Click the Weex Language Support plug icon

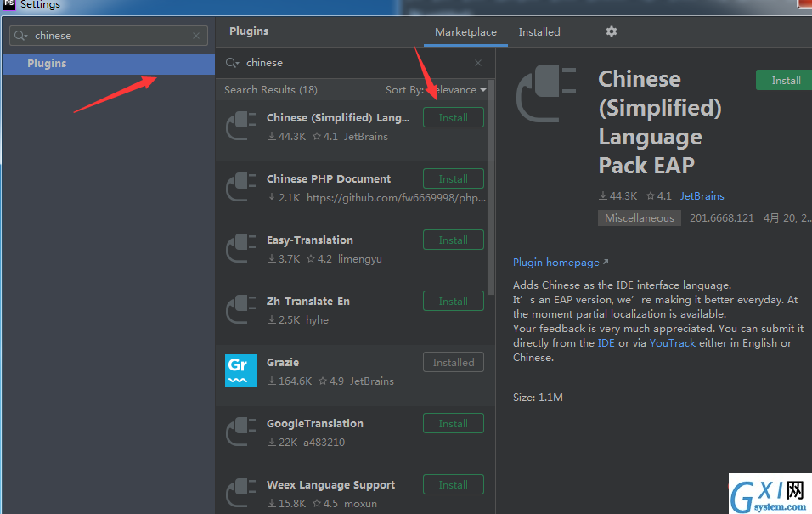[x=241, y=493]
